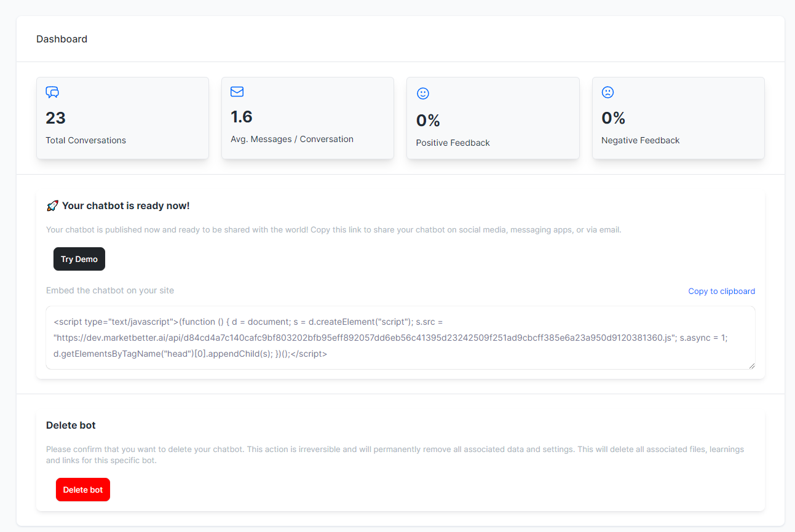Click the frowning face icon above Negative Feedback
Screen dimensions: 795x532
(608, 92)
